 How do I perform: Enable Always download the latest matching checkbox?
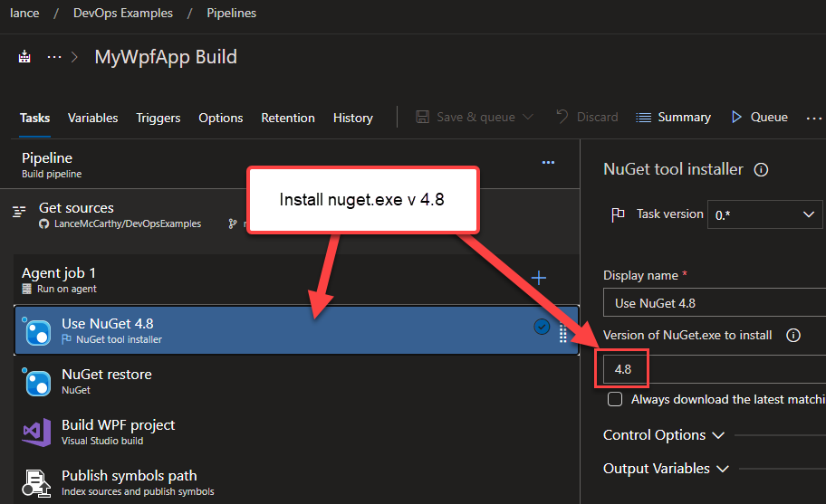(x=616, y=399)
